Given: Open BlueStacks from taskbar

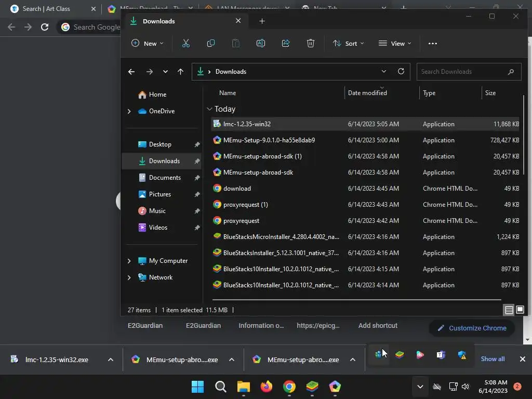Looking at the screenshot, I should click(312, 387).
